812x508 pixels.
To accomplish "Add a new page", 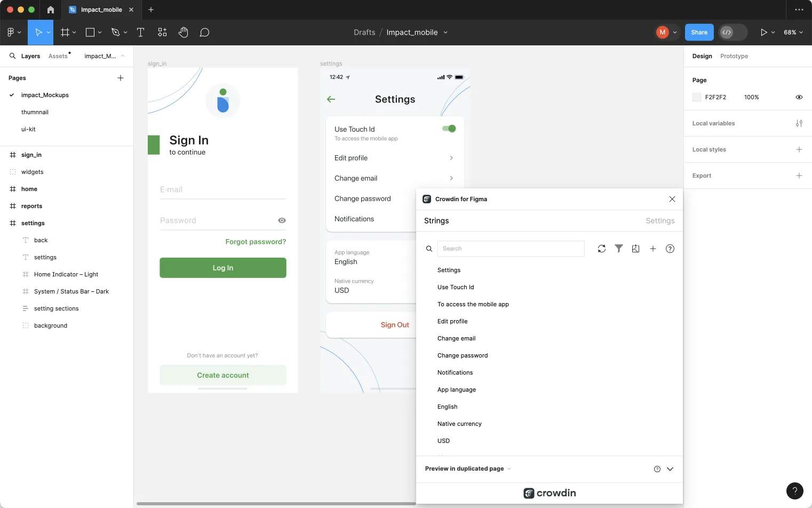I will tap(121, 78).
